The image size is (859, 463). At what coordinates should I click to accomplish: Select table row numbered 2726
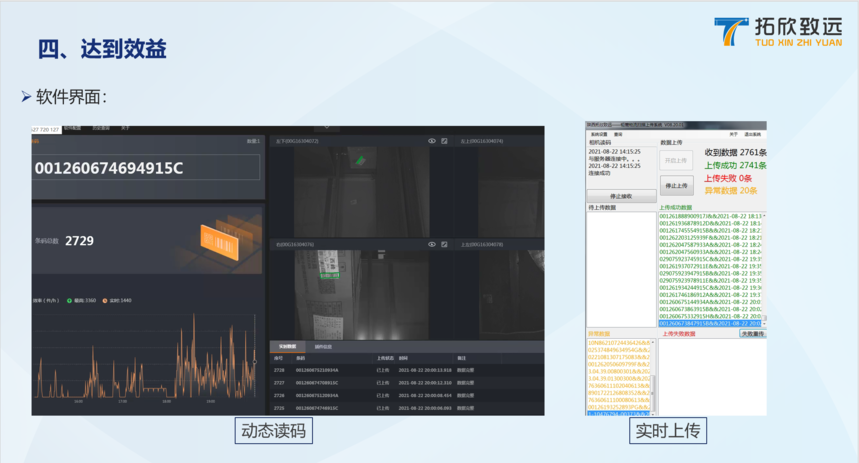pyautogui.click(x=407, y=396)
